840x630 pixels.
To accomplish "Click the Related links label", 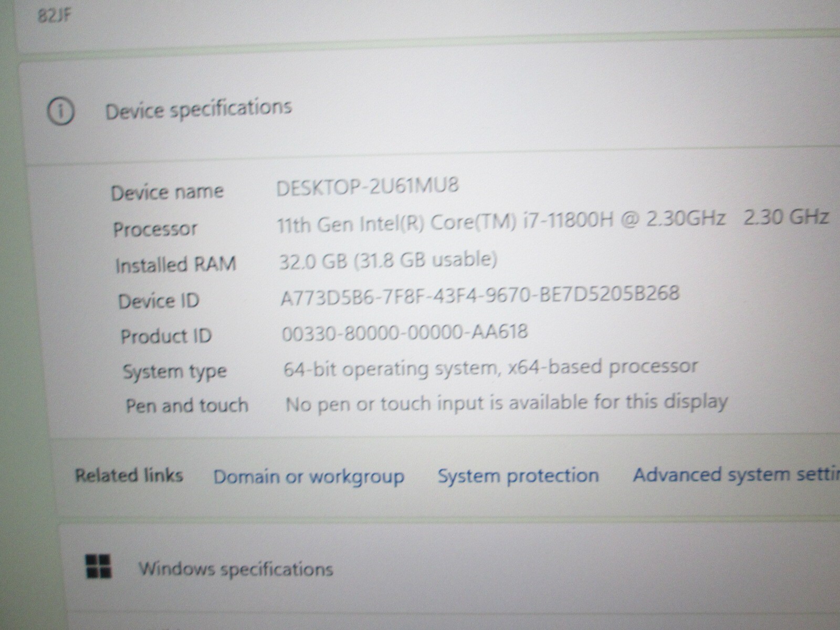I will coord(129,476).
